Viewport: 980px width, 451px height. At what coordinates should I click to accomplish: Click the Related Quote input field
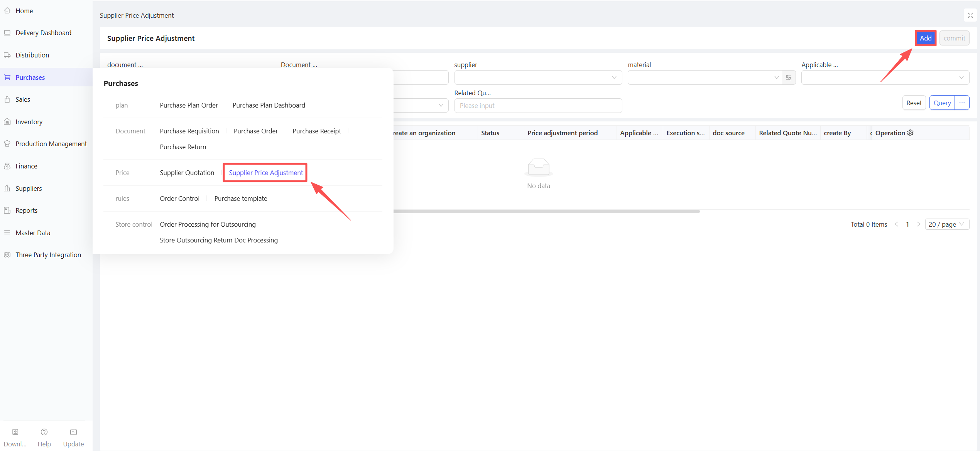538,106
